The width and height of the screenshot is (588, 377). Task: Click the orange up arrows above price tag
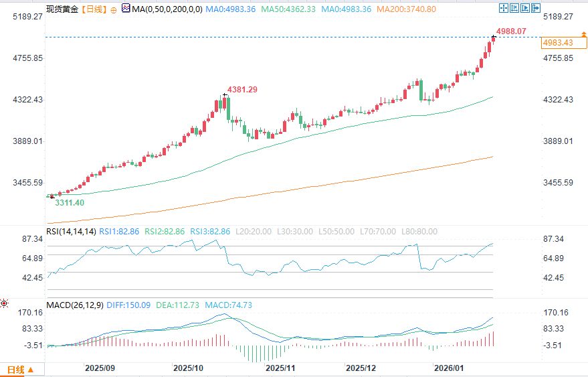[x=583, y=34]
